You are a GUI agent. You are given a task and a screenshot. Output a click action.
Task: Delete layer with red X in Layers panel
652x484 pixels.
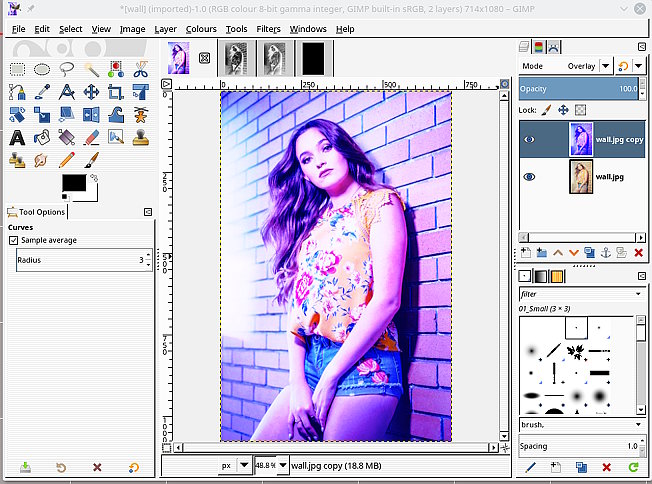pyautogui.click(x=639, y=252)
